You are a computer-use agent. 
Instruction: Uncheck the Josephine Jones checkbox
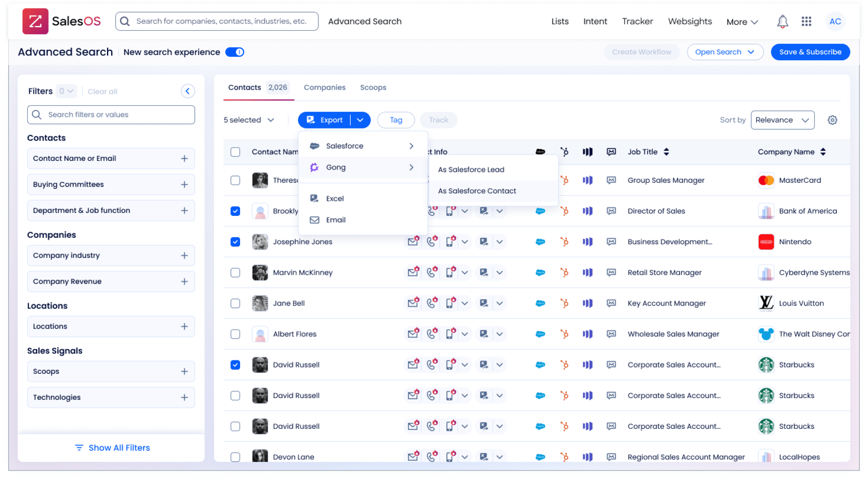[235, 242]
